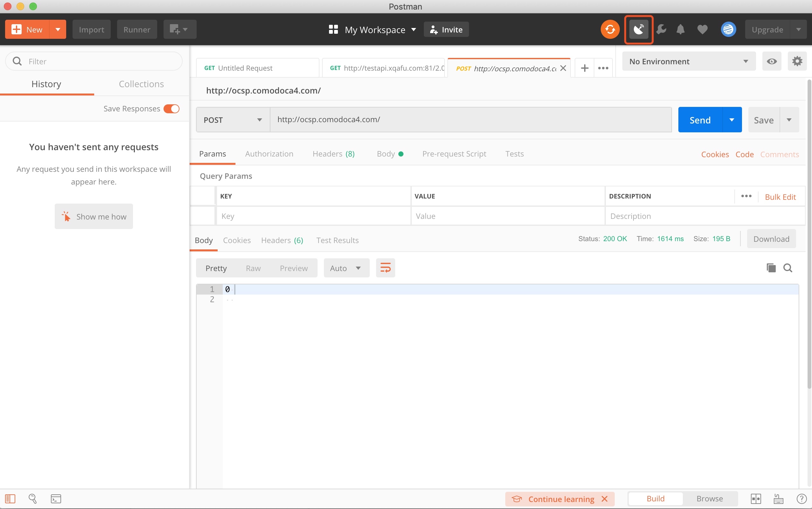Select Pretty response view
Screen dimensions: 812x509
[216, 268]
